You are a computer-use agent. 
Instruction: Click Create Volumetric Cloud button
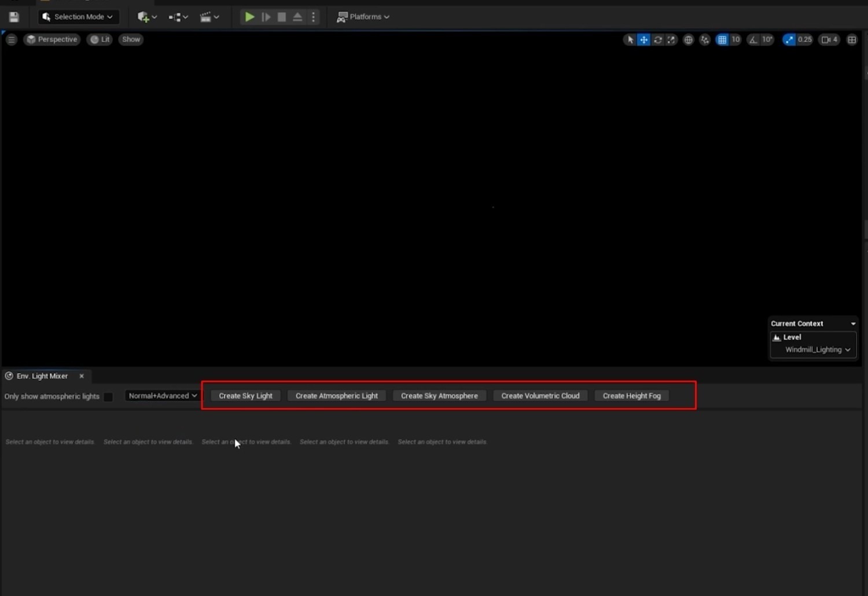point(540,396)
